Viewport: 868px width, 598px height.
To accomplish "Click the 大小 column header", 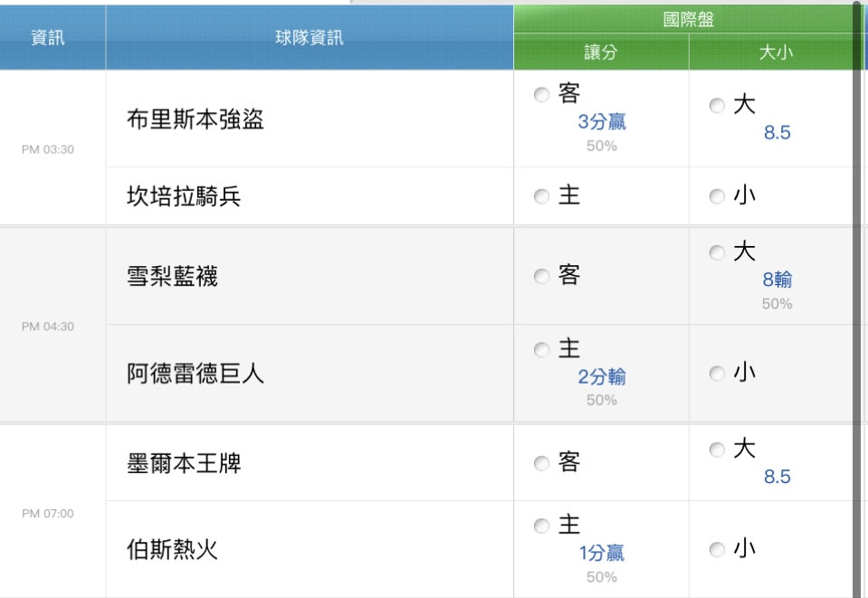I will click(776, 52).
